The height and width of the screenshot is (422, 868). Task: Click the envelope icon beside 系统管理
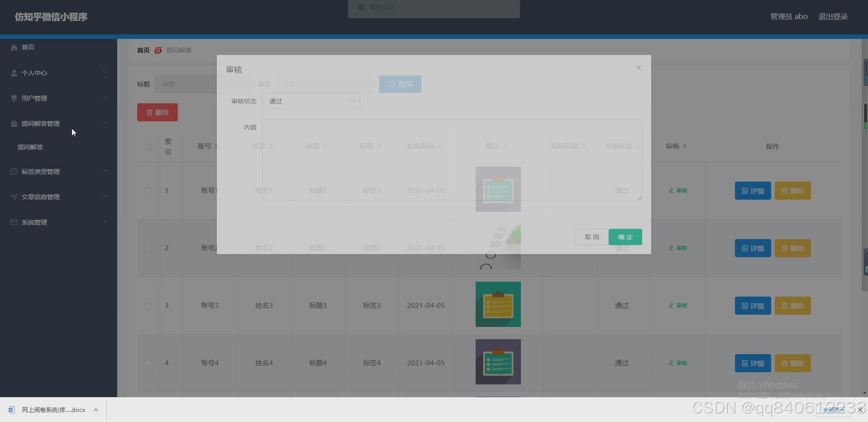(14, 222)
